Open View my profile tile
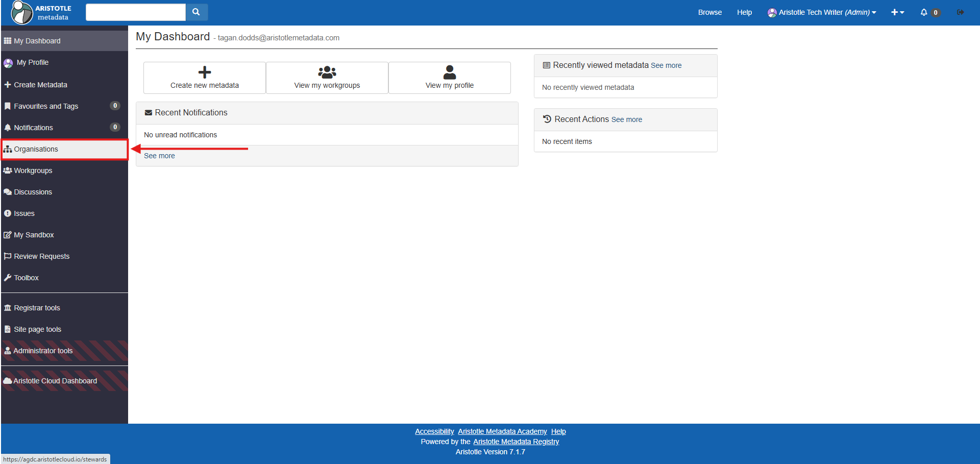The height and width of the screenshot is (464, 980). pos(449,78)
